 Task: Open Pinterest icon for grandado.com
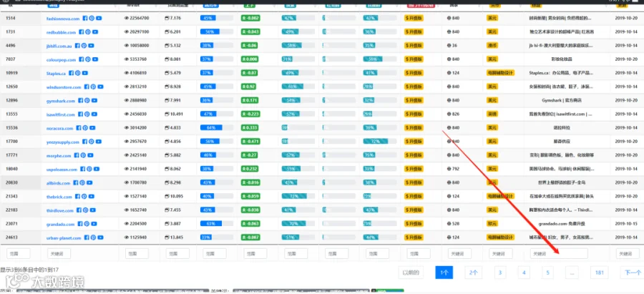tap(87, 224)
